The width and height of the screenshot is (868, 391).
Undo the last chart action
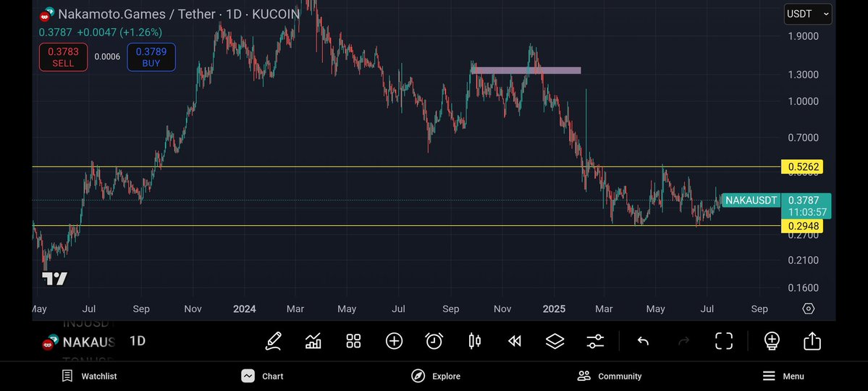pyautogui.click(x=643, y=341)
